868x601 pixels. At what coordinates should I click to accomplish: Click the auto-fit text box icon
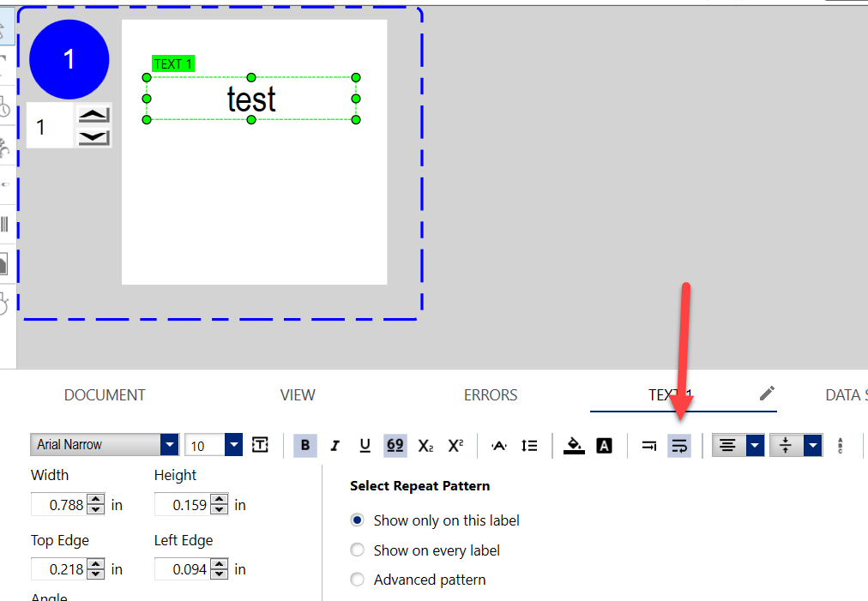coord(261,445)
